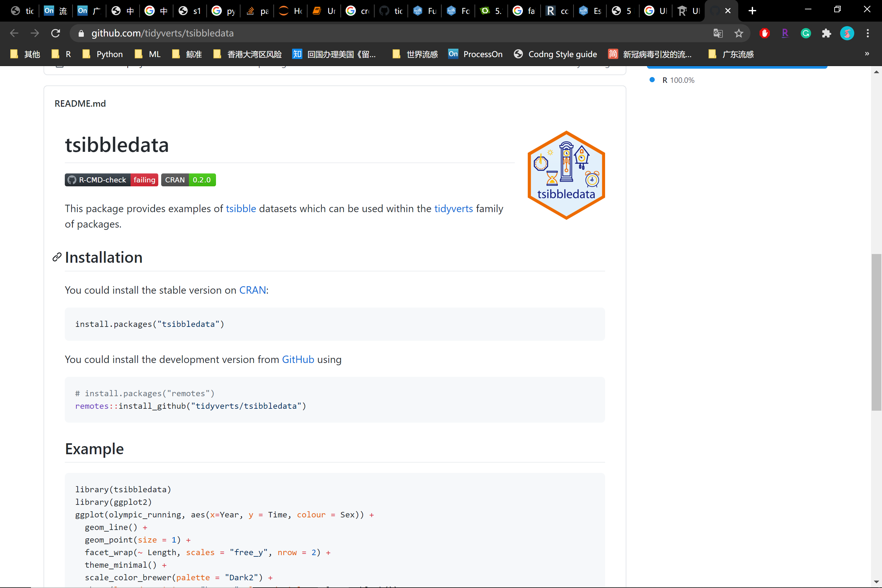This screenshot has width=882, height=588.
Task: Open the R bookmarks folder
Action: pos(61,54)
